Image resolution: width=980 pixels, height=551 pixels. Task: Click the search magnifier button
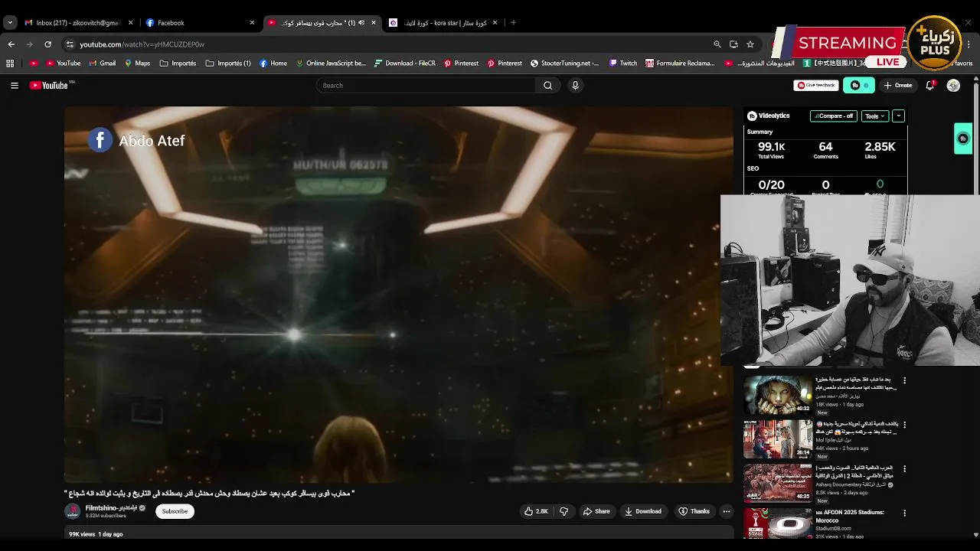coord(547,86)
